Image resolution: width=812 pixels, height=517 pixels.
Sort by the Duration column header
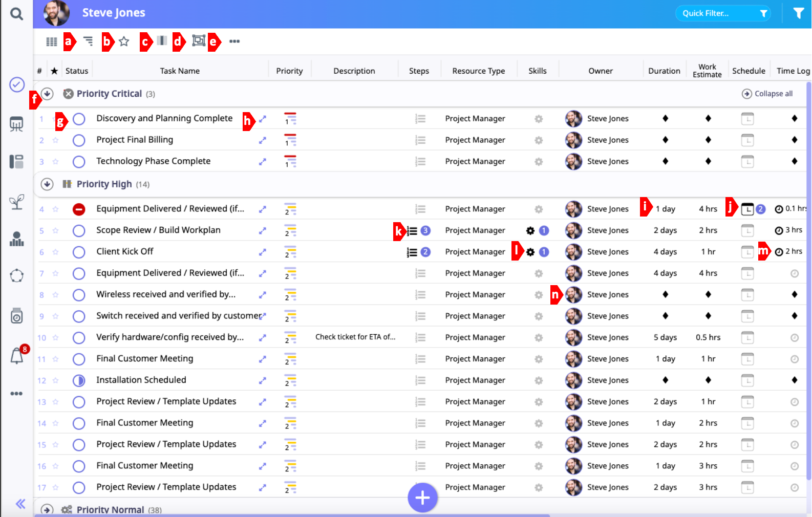[x=664, y=71]
